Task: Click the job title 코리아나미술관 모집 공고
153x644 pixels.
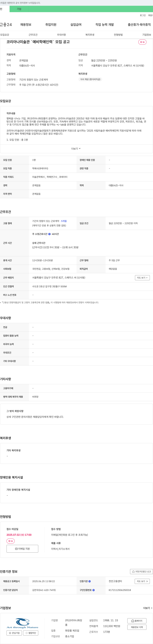Action: 38,42
